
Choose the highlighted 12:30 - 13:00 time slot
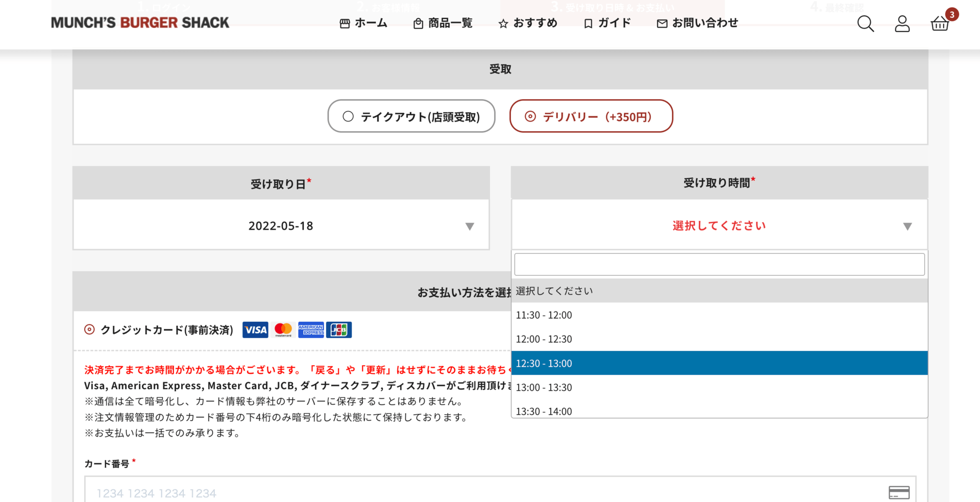[x=719, y=363]
